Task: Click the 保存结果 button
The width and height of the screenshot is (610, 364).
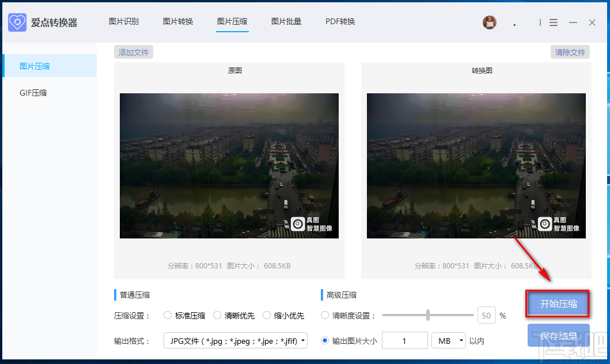Action: point(559,335)
